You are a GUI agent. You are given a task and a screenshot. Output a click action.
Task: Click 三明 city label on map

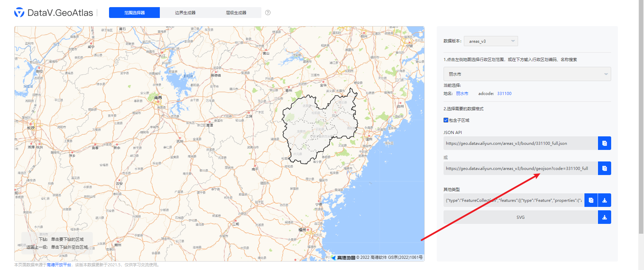[x=236, y=224]
